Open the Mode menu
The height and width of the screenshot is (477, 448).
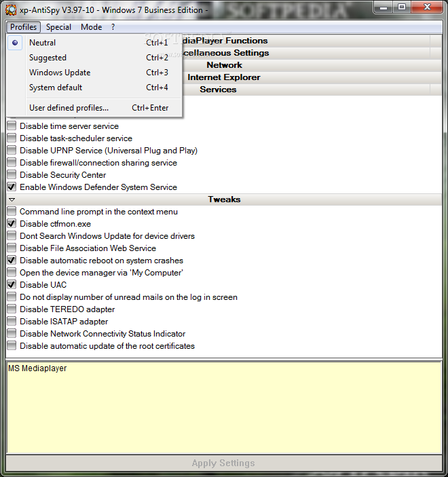92,27
